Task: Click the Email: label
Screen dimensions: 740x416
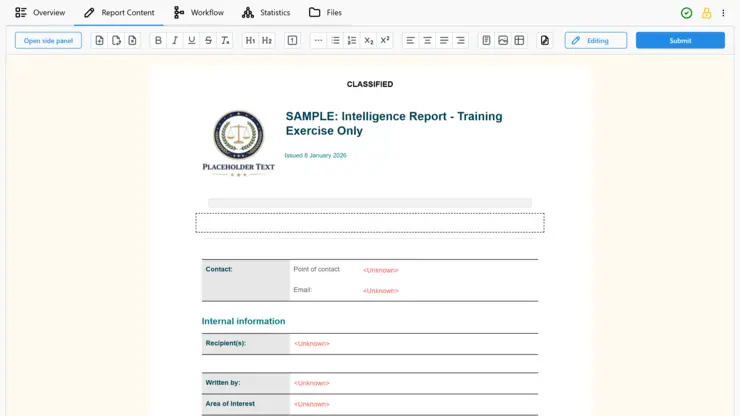Action: pos(303,290)
